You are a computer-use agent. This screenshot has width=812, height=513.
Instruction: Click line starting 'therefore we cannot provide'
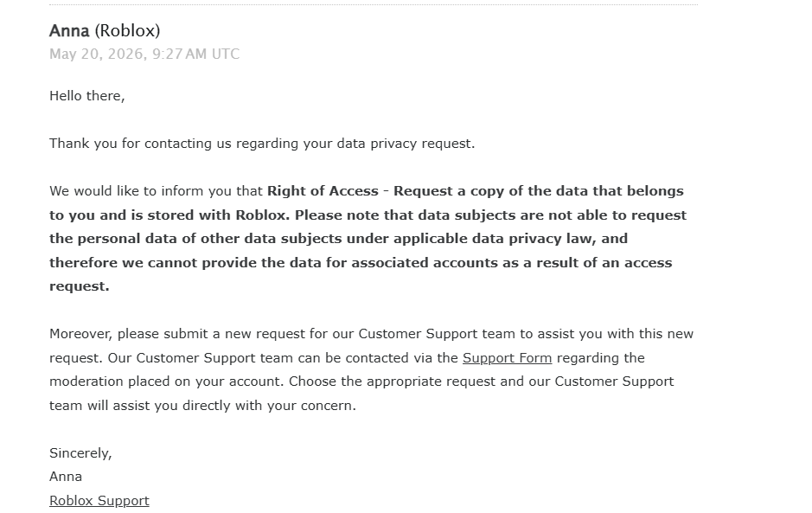point(361,263)
